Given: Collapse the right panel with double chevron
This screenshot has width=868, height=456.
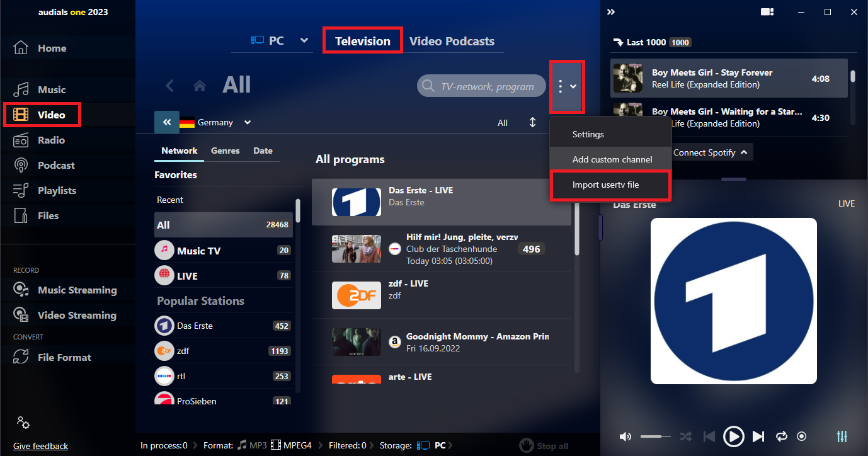Looking at the screenshot, I should (610, 12).
